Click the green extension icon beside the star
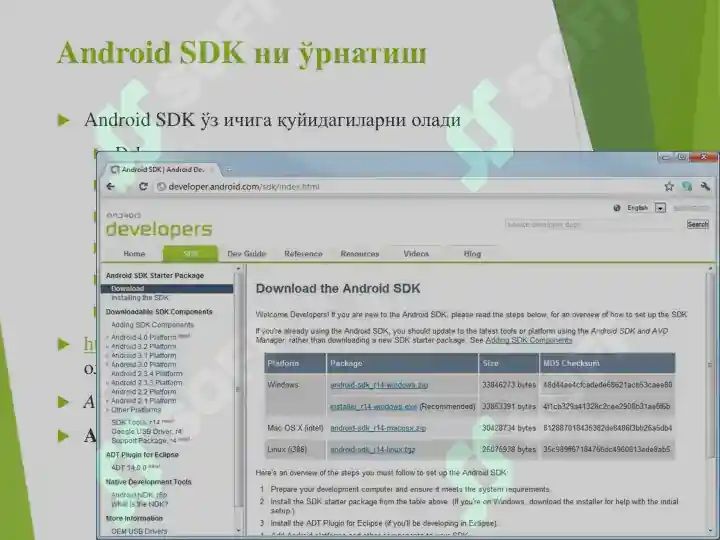This screenshot has height=540, width=720. pos(687,186)
